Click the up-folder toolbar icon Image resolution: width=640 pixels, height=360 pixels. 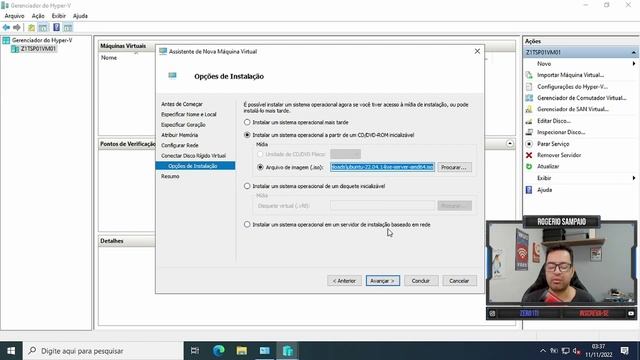pyautogui.click(x=31, y=28)
